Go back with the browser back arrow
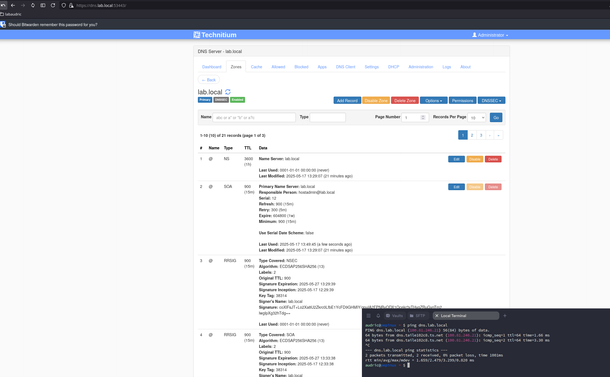This screenshot has width=610, height=377. coord(13,5)
